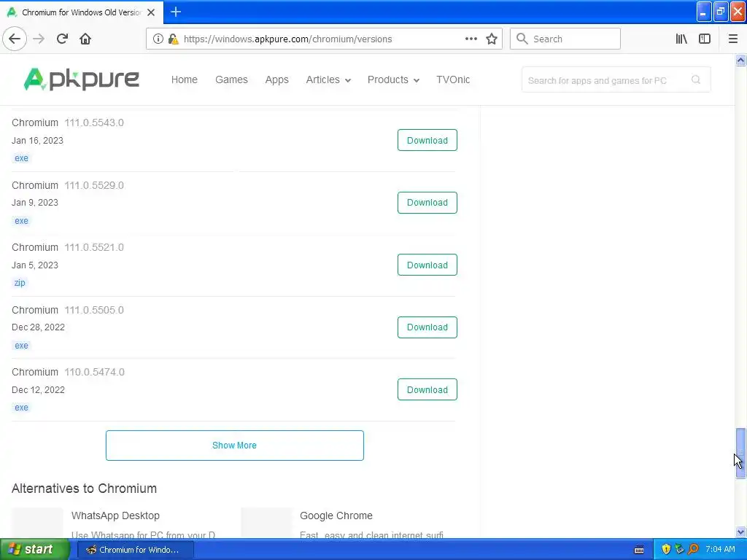
Task: Click the Alternatives to Chromium heading
Action: (85, 489)
